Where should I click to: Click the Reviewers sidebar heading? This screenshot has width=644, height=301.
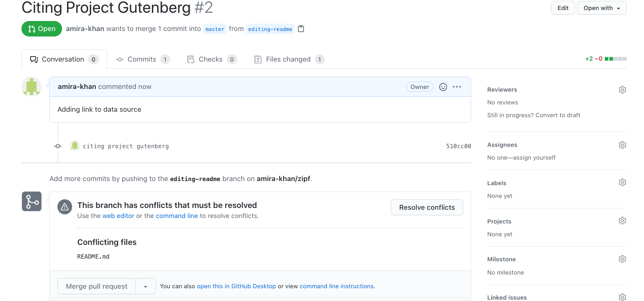tap(502, 90)
